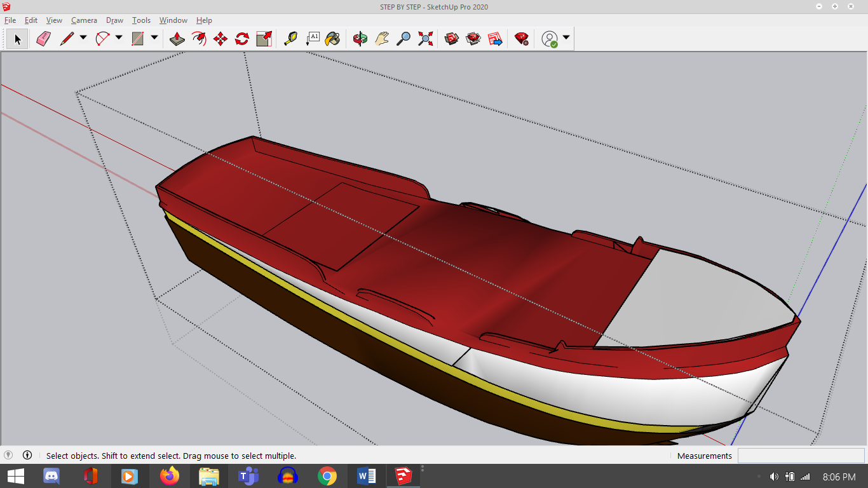The image size is (868, 488).
Task: Select the yellow stripe on the boat hull
Action: pyautogui.click(x=407, y=340)
